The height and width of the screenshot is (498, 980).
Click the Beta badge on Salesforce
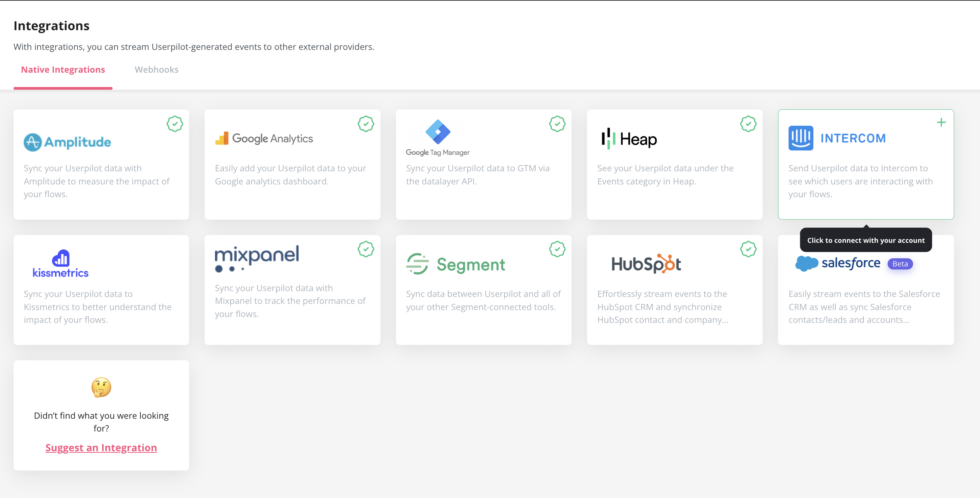tap(900, 264)
